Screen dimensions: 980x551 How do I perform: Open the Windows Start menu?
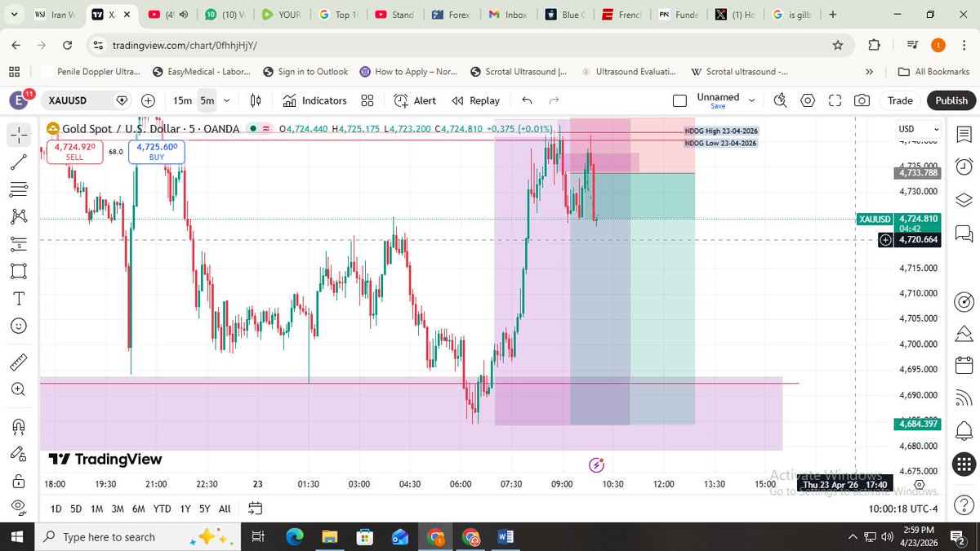point(19,536)
